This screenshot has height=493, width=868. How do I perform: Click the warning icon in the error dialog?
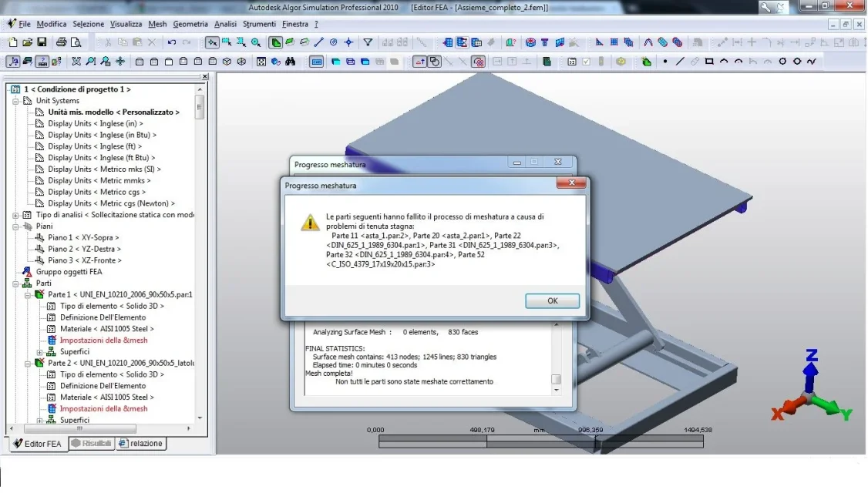click(310, 222)
